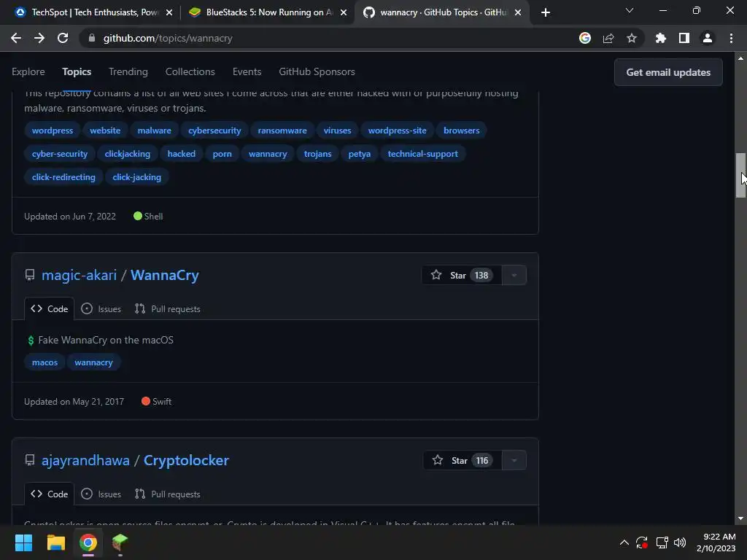Open the WannaCry repository link
The width and height of the screenshot is (747, 560).
pyautogui.click(x=165, y=275)
